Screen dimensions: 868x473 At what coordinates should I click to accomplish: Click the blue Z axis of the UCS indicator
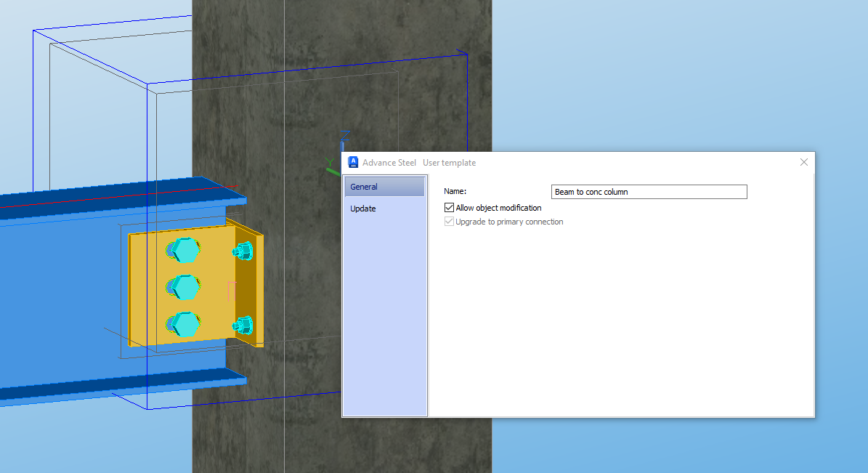342,145
